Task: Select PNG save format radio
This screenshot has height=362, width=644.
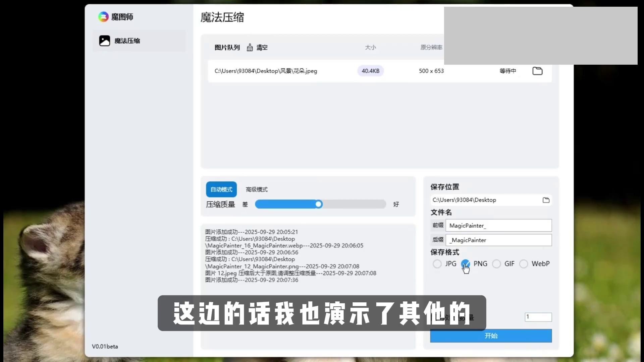Action: click(x=465, y=264)
